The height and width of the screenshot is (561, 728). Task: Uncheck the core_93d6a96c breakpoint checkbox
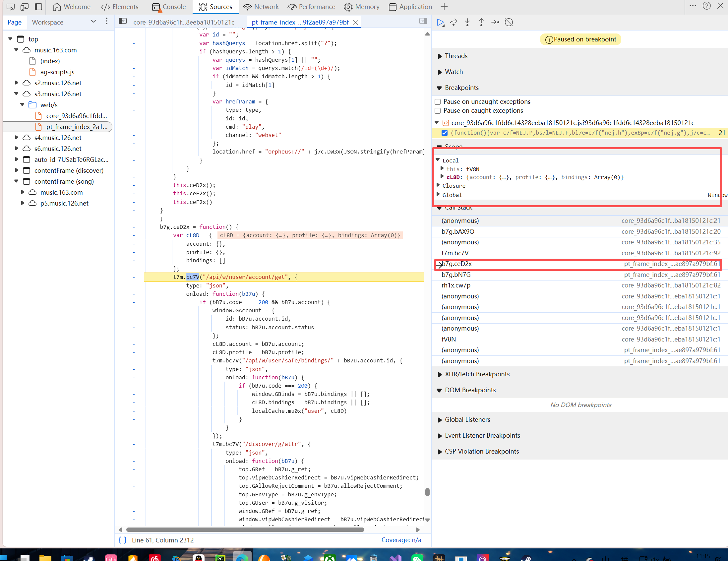click(444, 133)
